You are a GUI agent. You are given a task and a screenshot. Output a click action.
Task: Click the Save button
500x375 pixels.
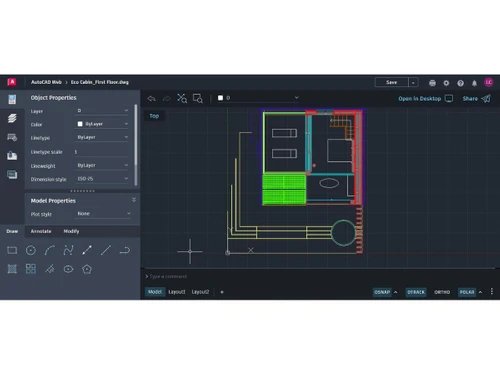(x=392, y=82)
